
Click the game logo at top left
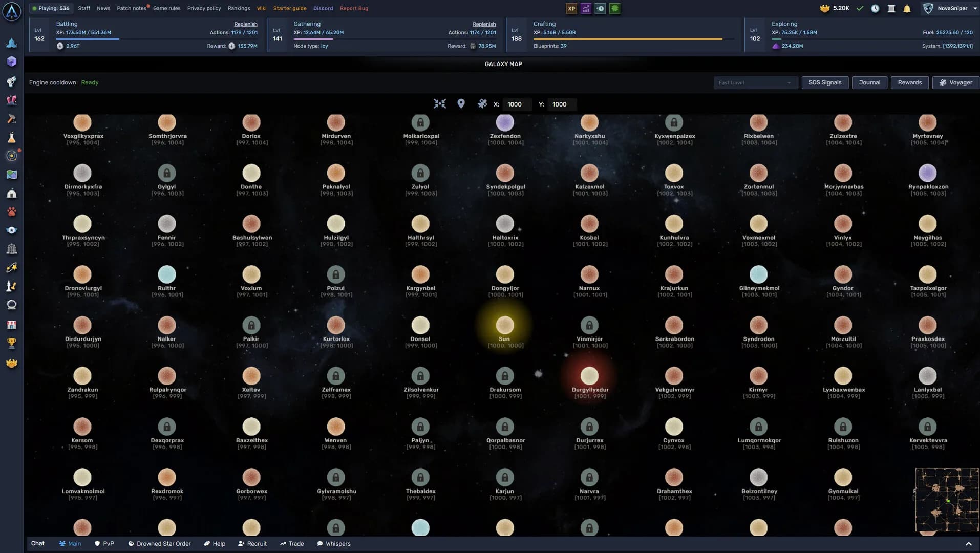pos(11,11)
